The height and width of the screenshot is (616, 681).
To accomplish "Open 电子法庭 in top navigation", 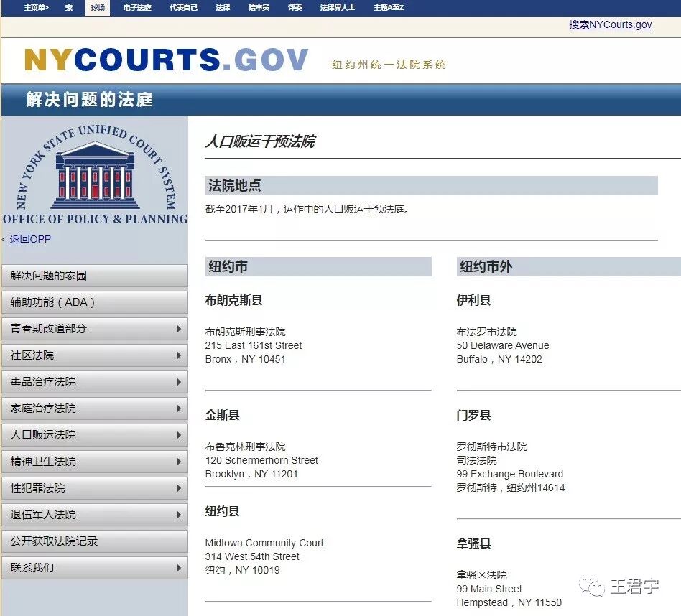I will (137, 7).
